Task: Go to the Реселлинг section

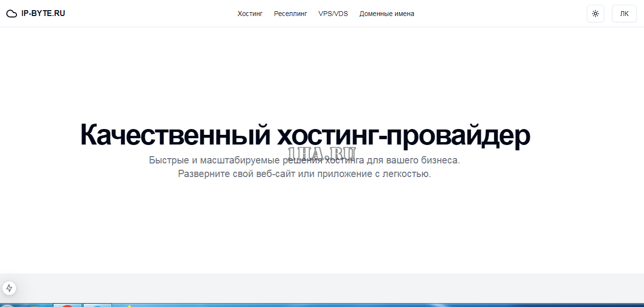Action: click(x=290, y=14)
